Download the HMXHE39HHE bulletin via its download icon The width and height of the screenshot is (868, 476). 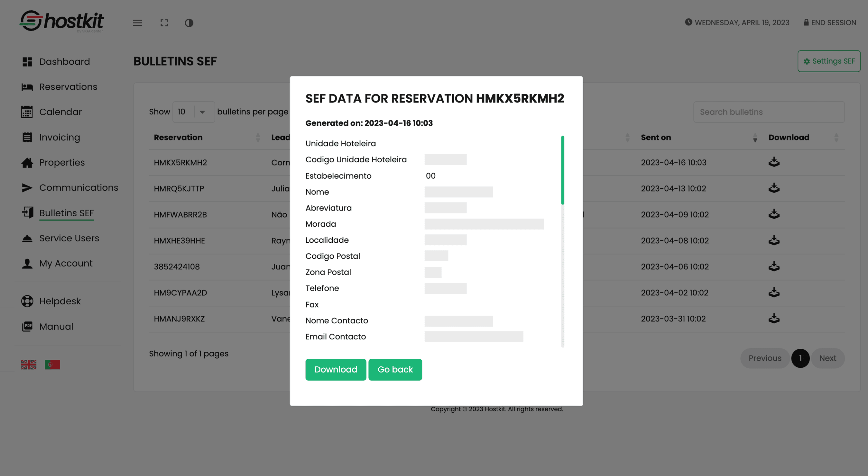pos(774,240)
